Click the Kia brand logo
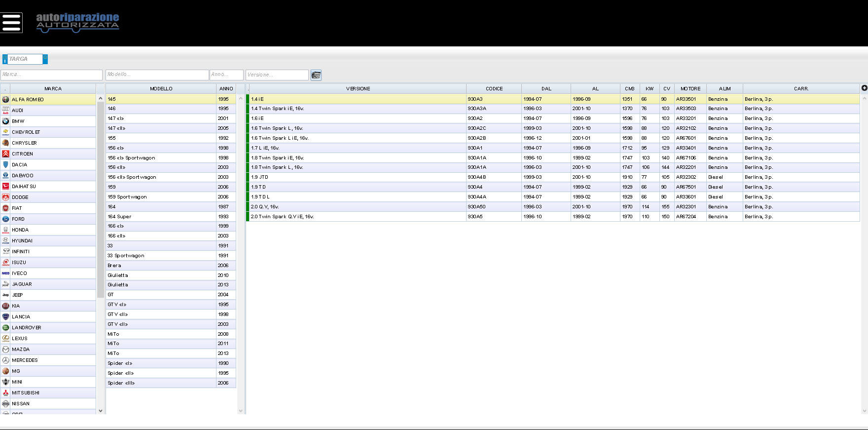Viewport: 868px width, 430px height. [x=5, y=306]
